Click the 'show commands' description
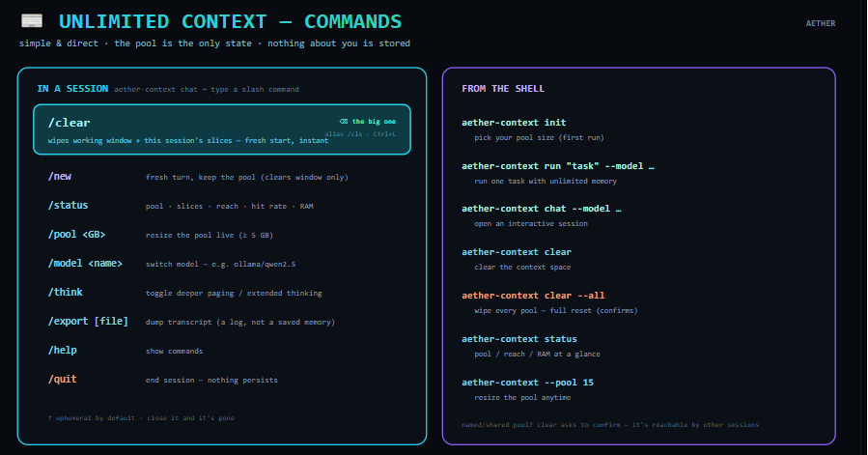 175,352
